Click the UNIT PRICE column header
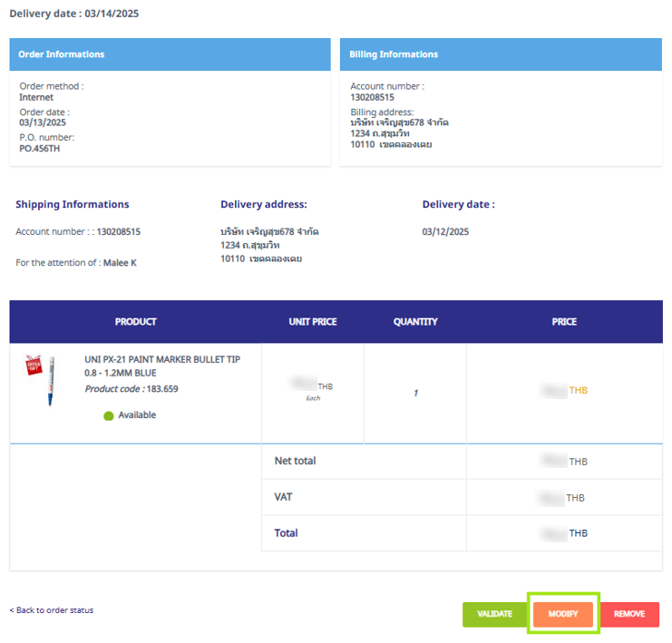Viewport: 672px width, 643px height. click(312, 322)
